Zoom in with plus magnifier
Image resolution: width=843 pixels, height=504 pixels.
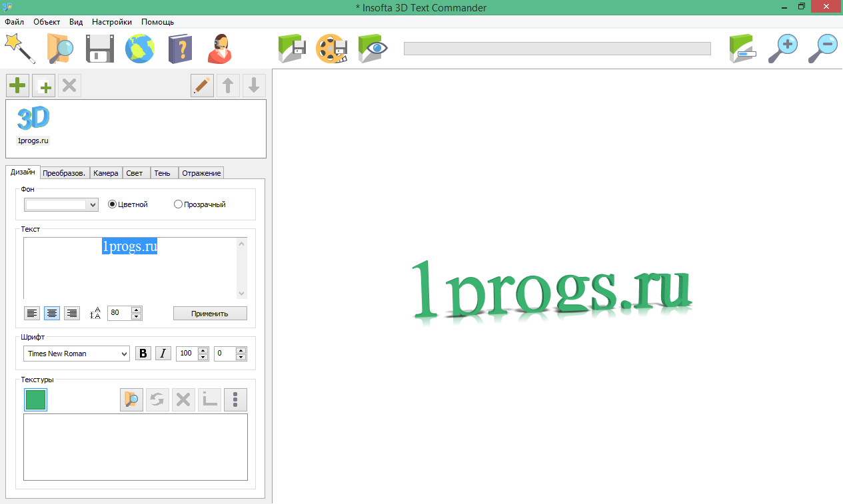783,49
